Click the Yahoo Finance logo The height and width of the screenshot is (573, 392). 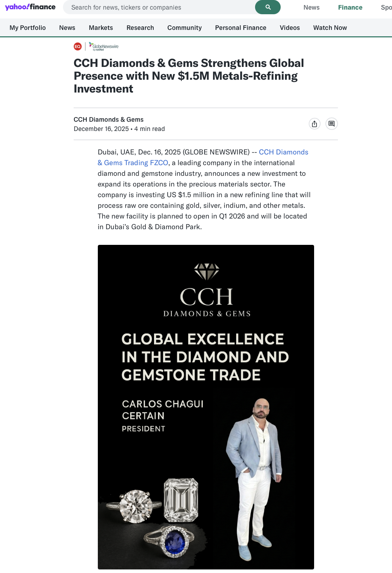click(x=30, y=7)
